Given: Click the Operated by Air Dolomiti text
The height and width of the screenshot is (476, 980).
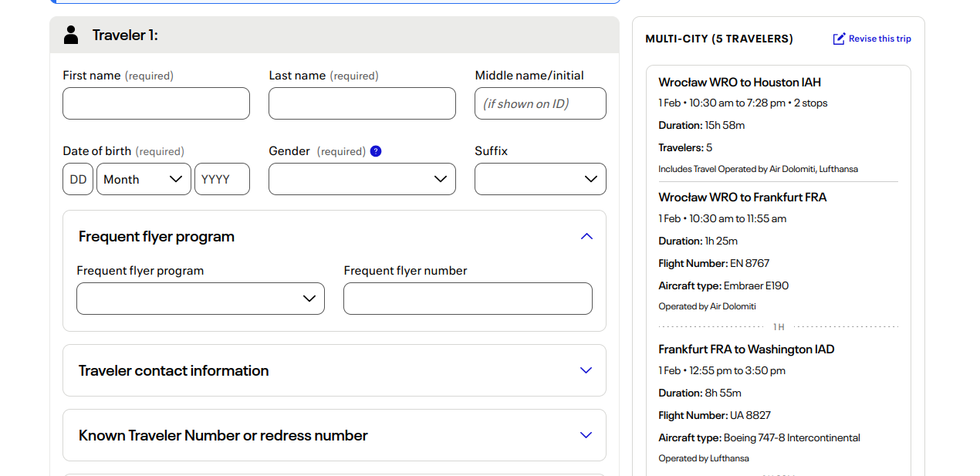Looking at the screenshot, I should click(x=707, y=306).
